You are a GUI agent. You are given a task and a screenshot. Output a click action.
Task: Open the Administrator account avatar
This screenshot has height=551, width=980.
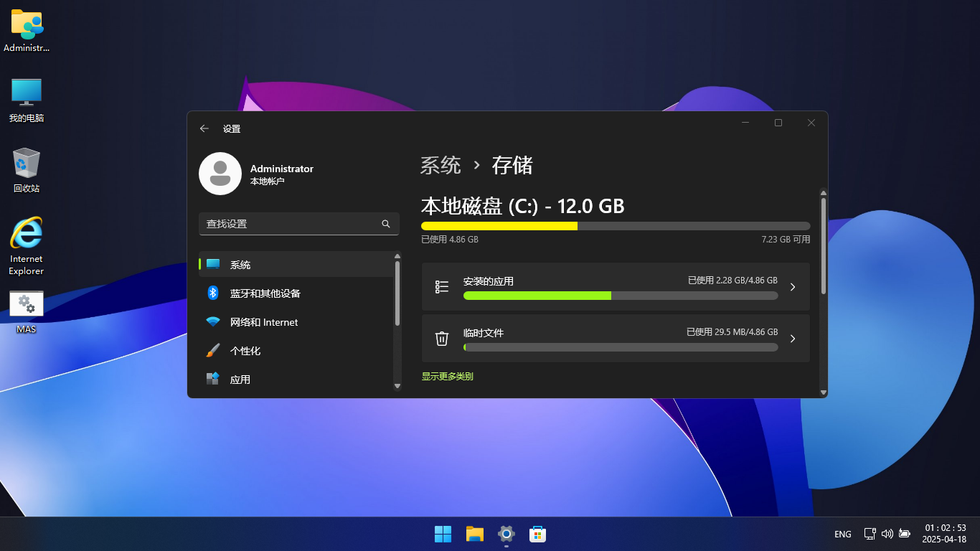click(220, 174)
